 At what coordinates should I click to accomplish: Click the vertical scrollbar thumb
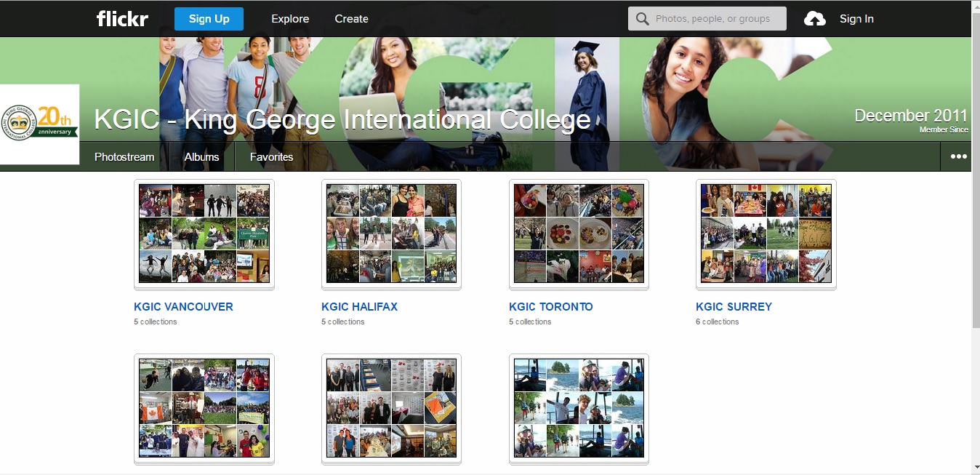pyautogui.click(x=976, y=169)
